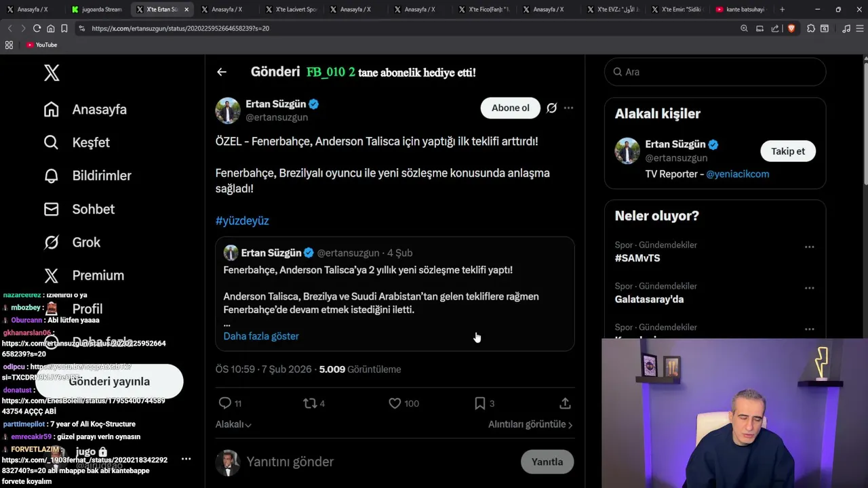Viewport: 868px width, 488px height.
Task: Open Alıntıları görüntüle link
Action: tap(530, 424)
